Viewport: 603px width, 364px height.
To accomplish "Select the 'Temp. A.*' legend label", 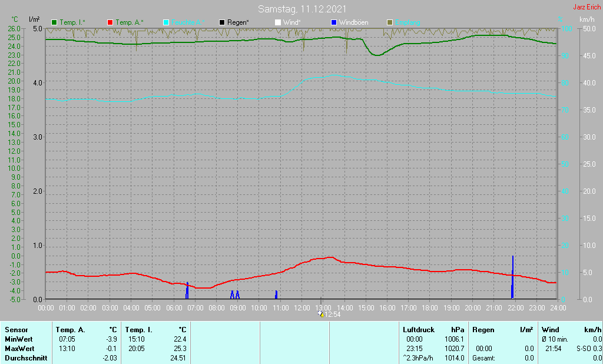I will (x=129, y=22).
